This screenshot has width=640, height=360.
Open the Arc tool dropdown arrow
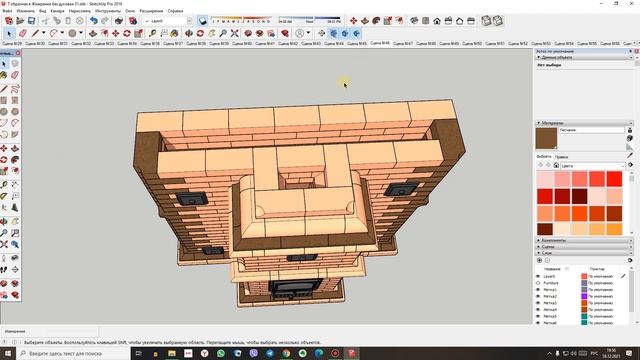(x=62, y=33)
